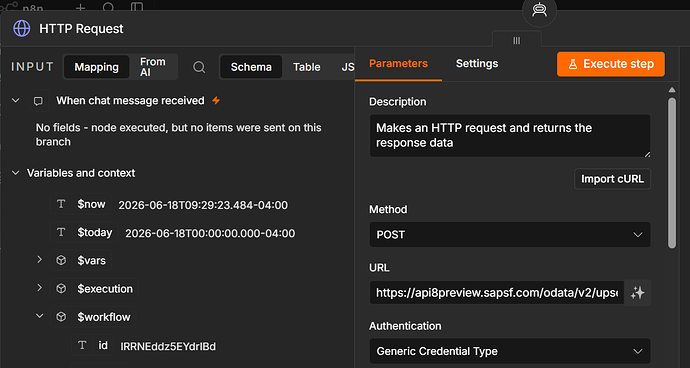Open the Method POST dropdown
This screenshot has width=690, height=368.
point(510,235)
